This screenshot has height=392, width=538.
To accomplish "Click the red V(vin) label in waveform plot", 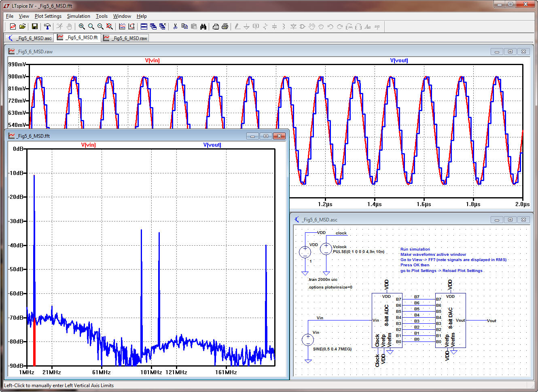I will click(152, 60).
